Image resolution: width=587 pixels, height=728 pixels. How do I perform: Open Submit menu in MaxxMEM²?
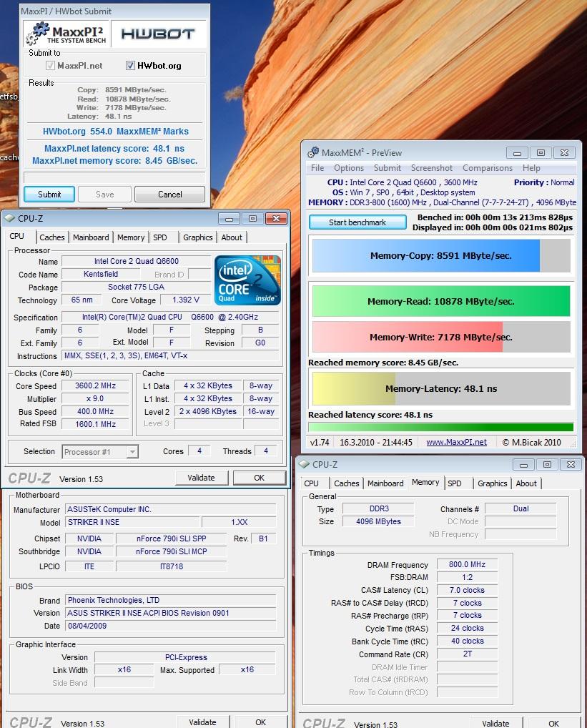pyautogui.click(x=388, y=168)
